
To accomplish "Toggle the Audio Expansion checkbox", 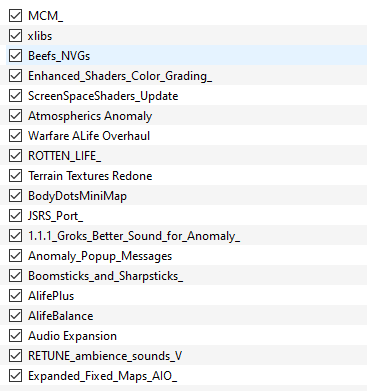I will click(x=15, y=336).
